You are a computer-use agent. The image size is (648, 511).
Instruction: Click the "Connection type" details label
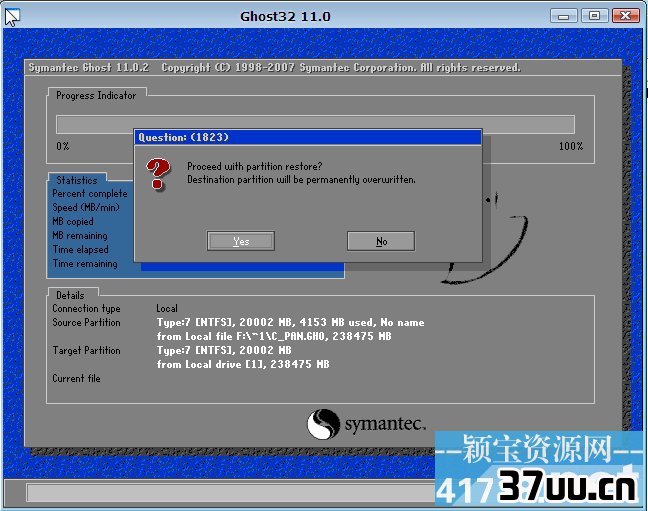pyautogui.click(x=86, y=308)
